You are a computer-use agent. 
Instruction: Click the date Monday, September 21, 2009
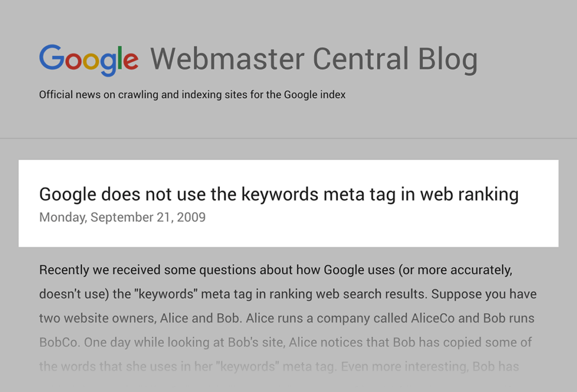click(x=122, y=217)
